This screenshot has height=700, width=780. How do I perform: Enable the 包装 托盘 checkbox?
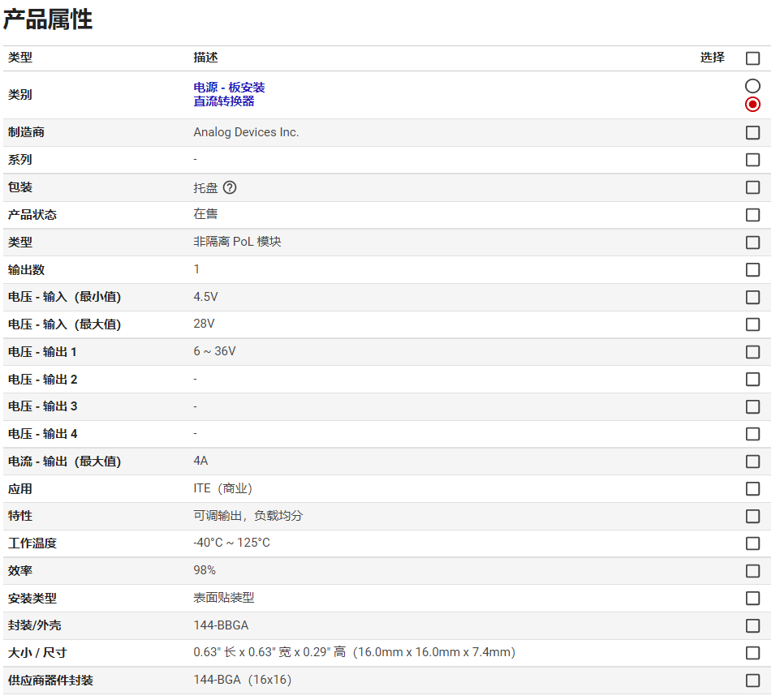click(752, 187)
